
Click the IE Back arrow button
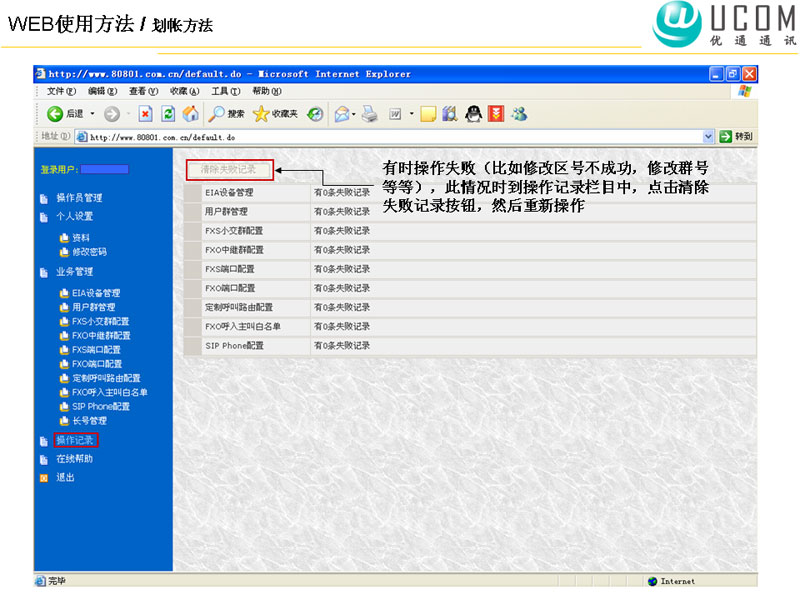pyautogui.click(x=55, y=114)
